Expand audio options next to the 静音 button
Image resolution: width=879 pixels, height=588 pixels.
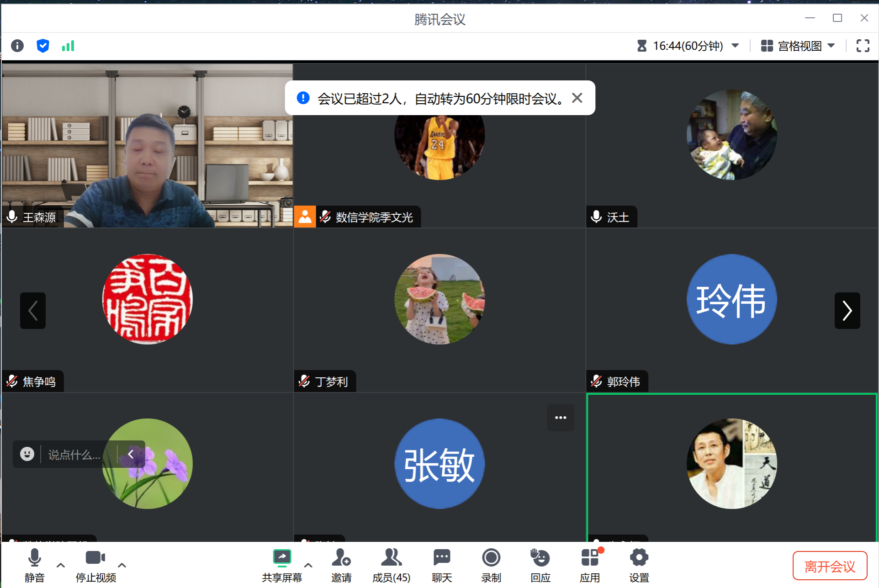60,565
